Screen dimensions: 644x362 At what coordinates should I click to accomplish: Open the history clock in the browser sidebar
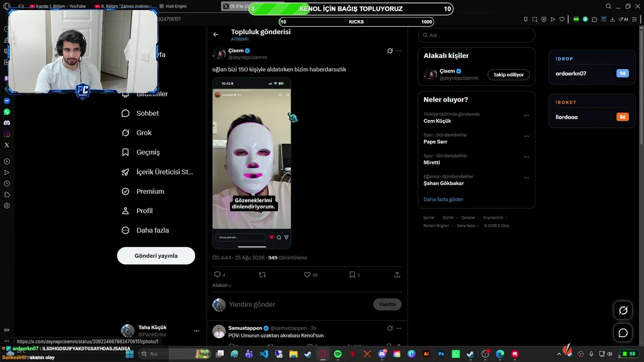(x=7, y=184)
